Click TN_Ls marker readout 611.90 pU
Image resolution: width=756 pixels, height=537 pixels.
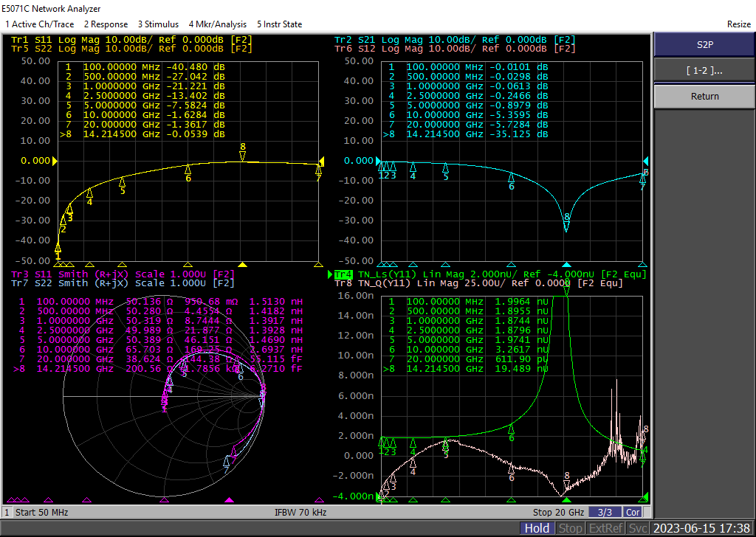point(522,358)
